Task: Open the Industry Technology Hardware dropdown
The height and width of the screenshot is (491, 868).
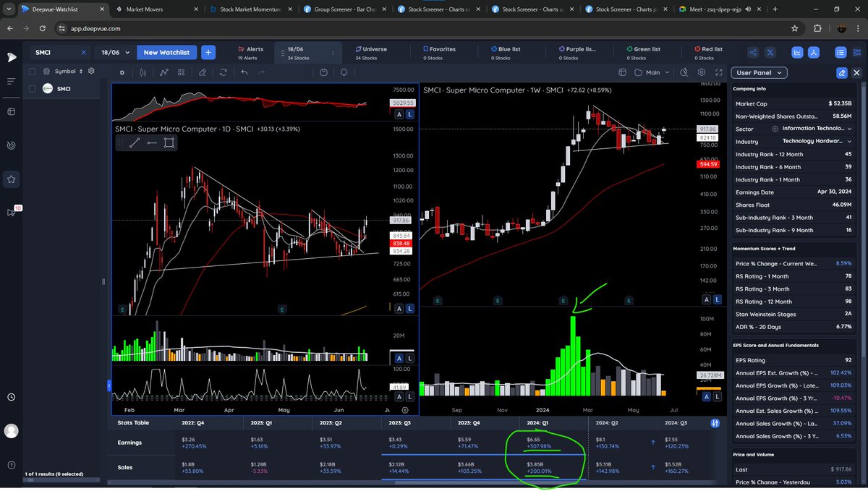Action: click(x=817, y=141)
